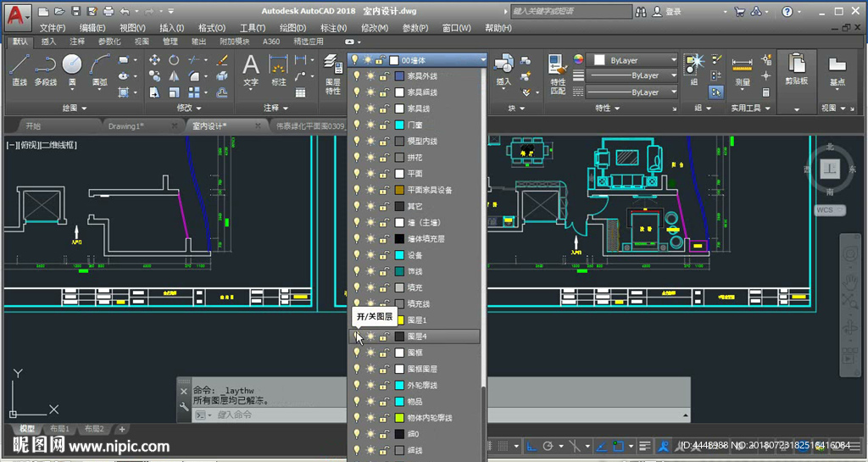
Task: Collapse the 00墙体 layer dropdown
Action: (482, 59)
